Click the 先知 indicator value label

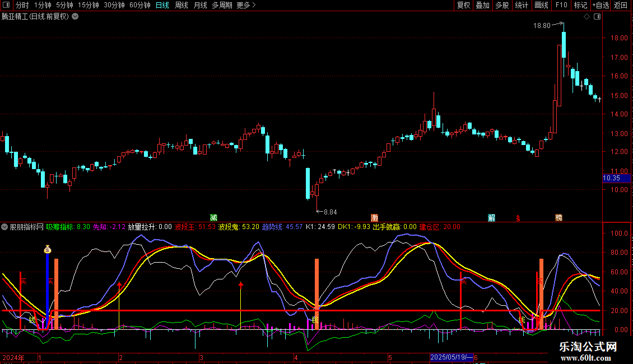point(109,227)
